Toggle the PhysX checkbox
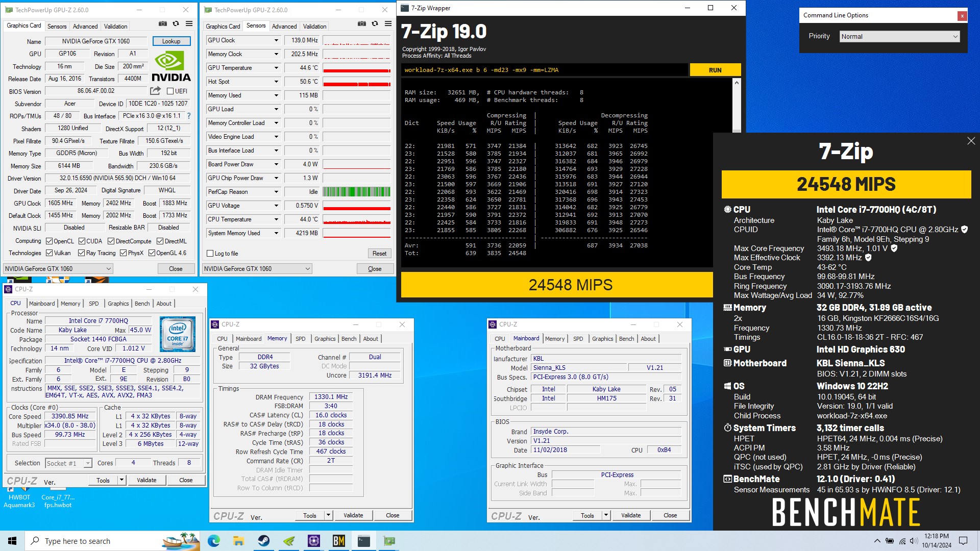This screenshot has height=551, width=980. tap(123, 253)
